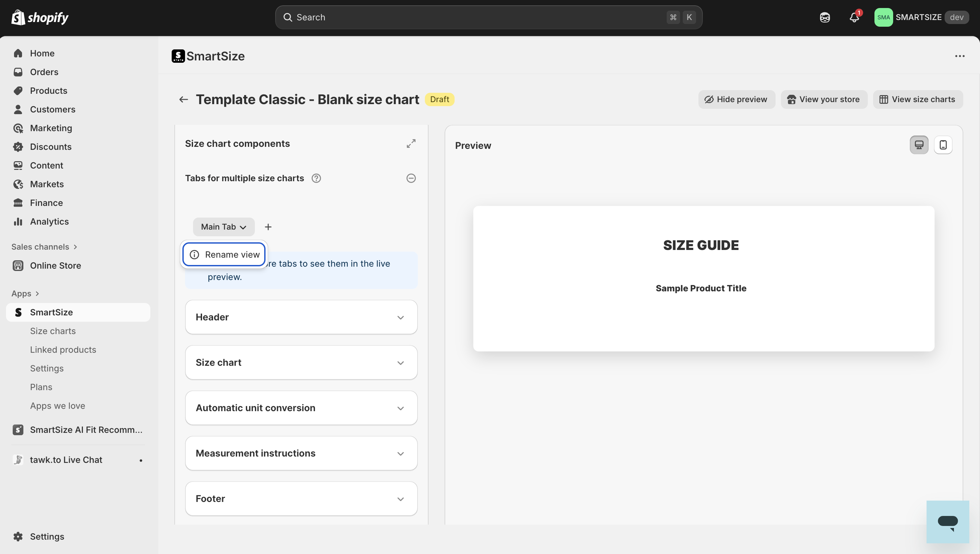Viewport: 980px width, 554px height.
Task: Open Linked products in SmartSize menu
Action: [63, 350]
